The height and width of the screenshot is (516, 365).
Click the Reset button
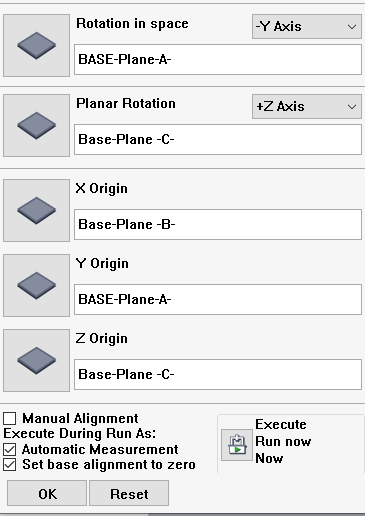coord(129,494)
